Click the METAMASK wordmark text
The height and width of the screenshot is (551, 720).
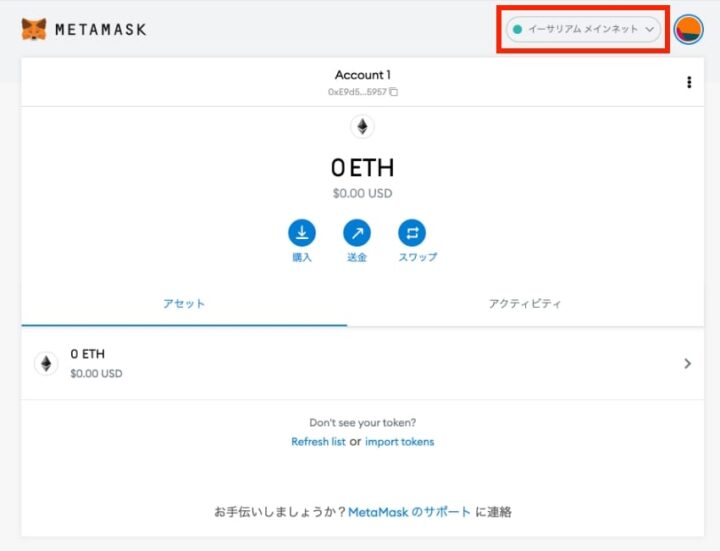pyautogui.click(x=101, y=30)
